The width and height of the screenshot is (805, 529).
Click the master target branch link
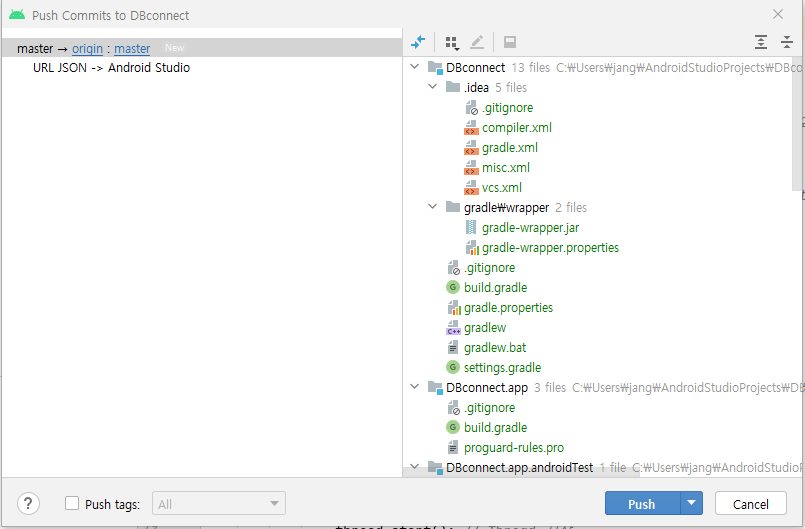(x=132, y=49)
